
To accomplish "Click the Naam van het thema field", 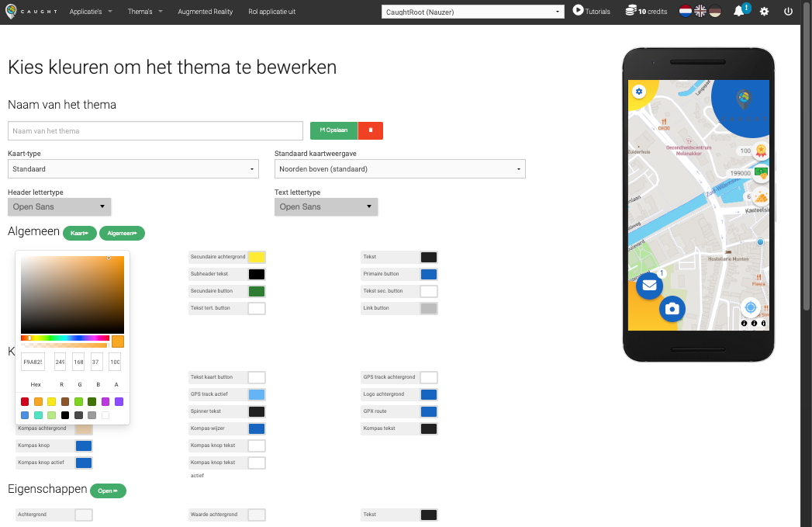I will pyautogui.click(x=155, y=130).
